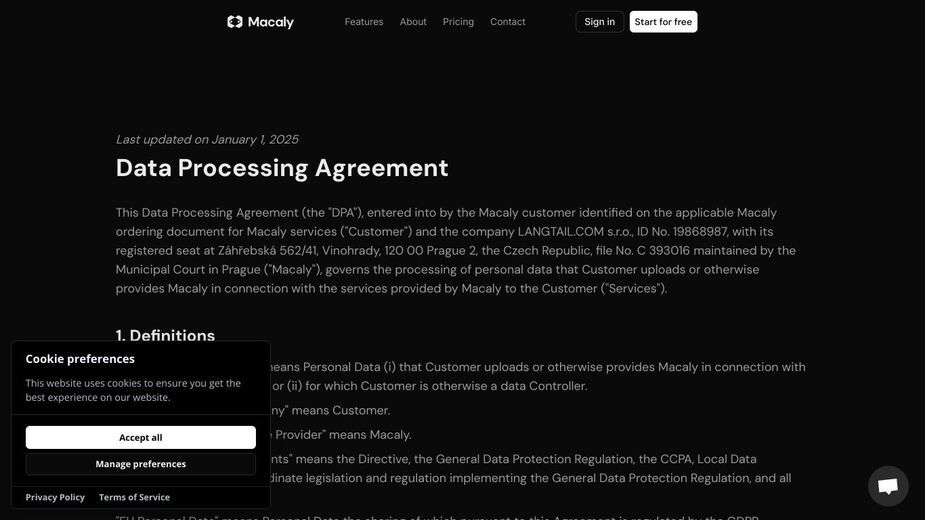Click the 1. Definitions section heading
The height and width of the screenshot is (520, 925).
(165, 335)
